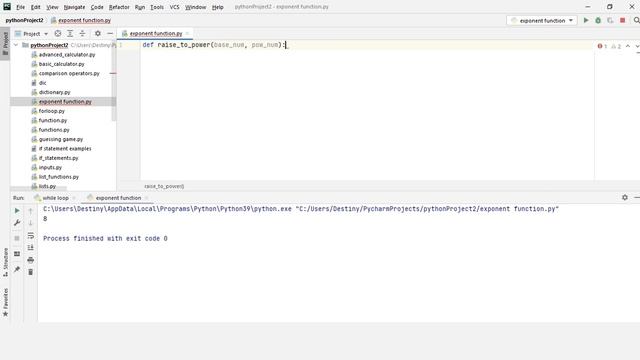This screenshot has height=360, width=640.
Task: Restore layout icon in Run panel
Action: click(17, 254)
